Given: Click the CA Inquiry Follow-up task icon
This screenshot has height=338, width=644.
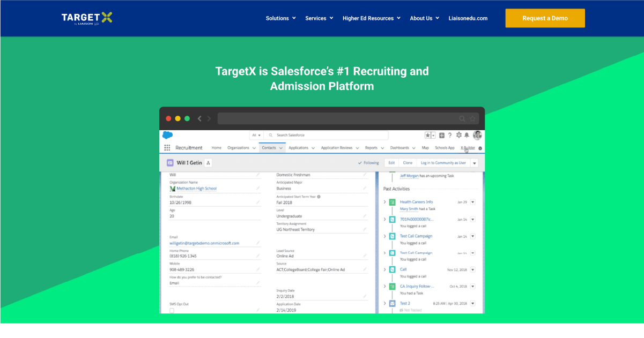Looking at the screenshot, I should (393, 287).
